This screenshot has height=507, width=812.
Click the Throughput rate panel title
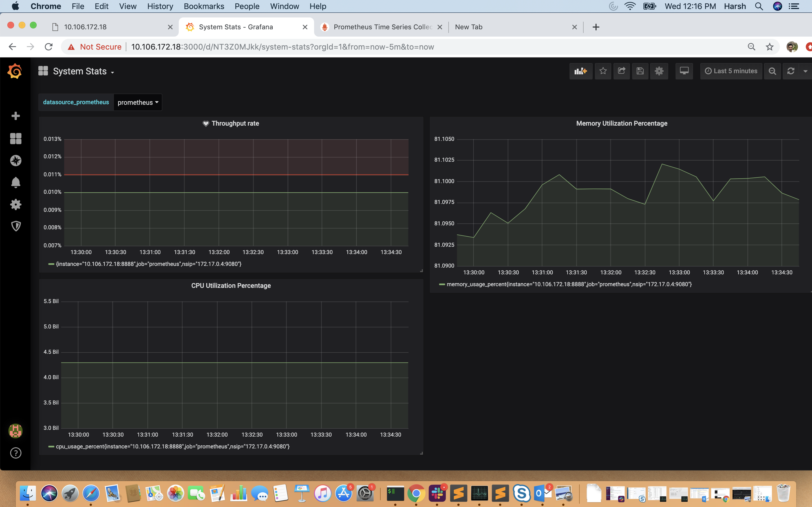pos(235,123)
